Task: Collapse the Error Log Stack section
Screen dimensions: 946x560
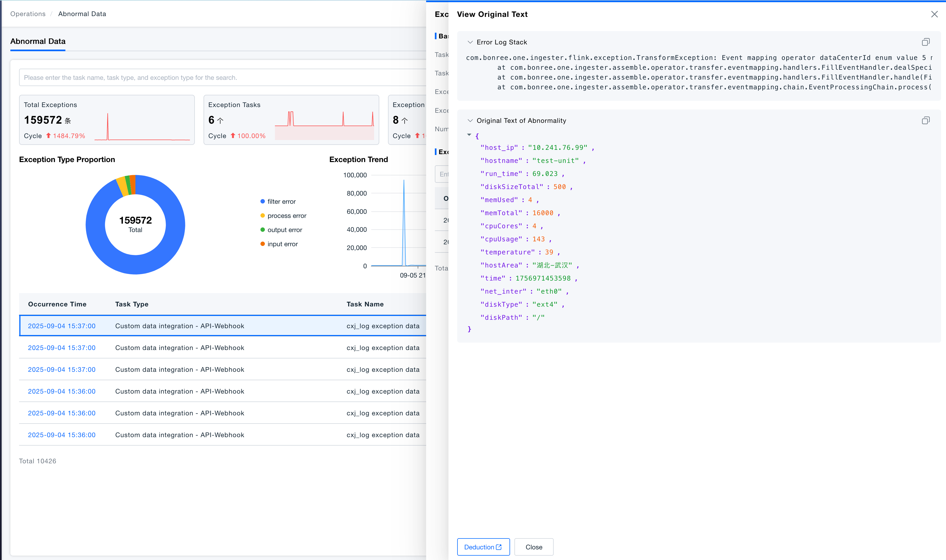Action: [x=470, y=42]
